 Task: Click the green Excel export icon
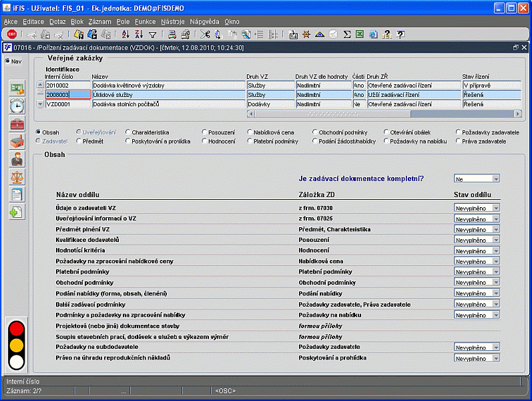[x=360, y=34]
